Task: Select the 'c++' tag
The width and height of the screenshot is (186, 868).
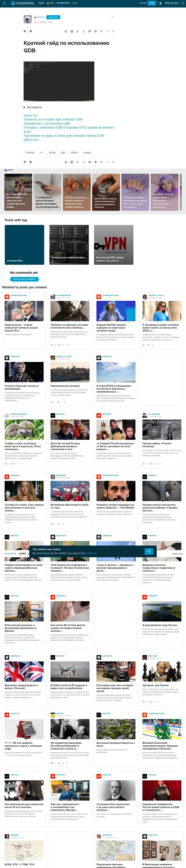Action: (42, 152)
